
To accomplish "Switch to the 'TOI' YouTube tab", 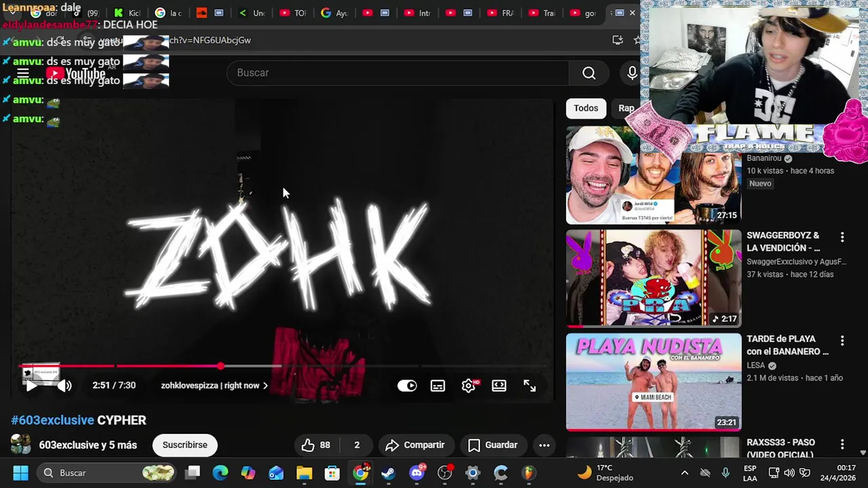I will 293,13.
